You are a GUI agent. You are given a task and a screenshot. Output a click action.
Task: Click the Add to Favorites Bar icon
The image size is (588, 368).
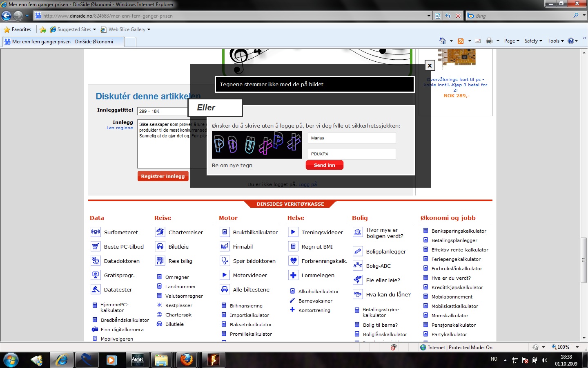[x=43, y=29]
